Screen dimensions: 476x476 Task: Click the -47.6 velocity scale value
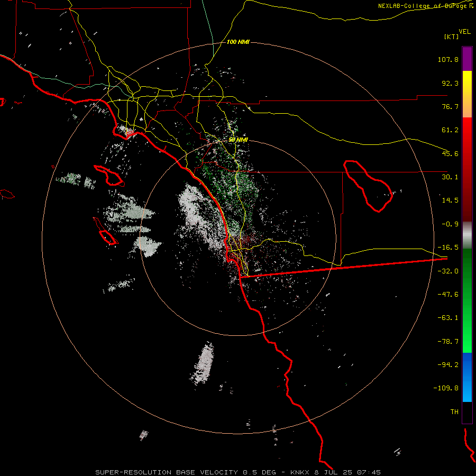pos(448,295)
